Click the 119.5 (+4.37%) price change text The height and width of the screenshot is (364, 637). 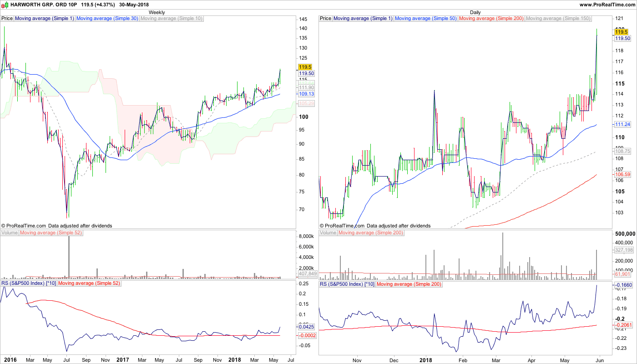[x=98, y=5]
